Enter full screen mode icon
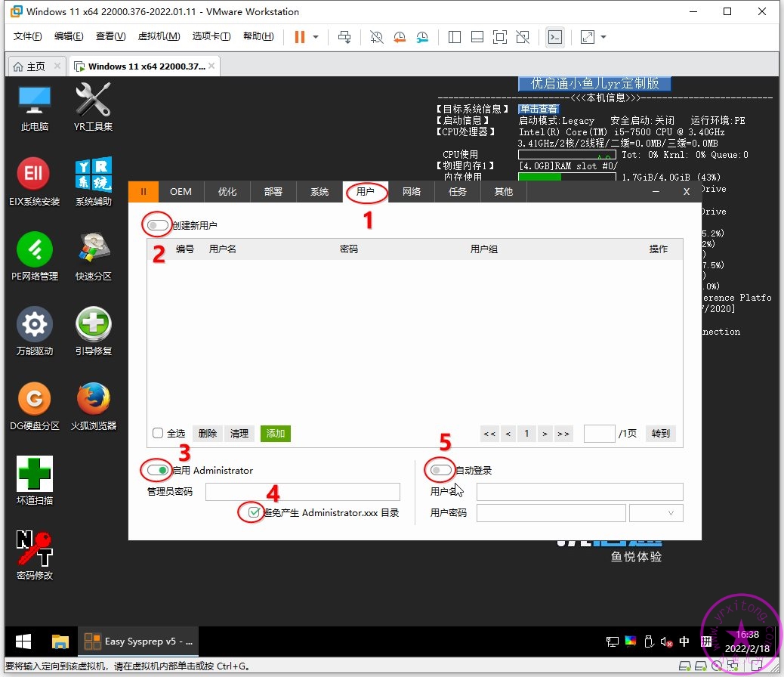The width and height of the screenshot is (784, 677). click(x=500, y=37)
